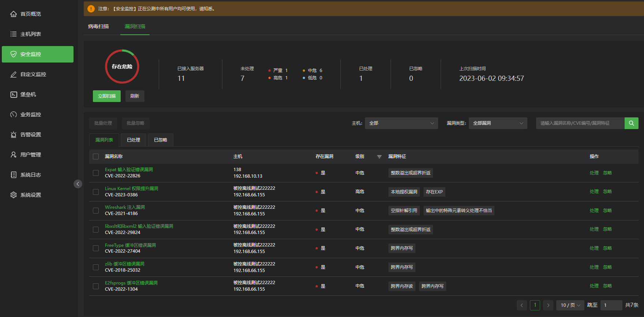Click the bastion host terminal icon
Viewport: 644px width, 317px height.
[x=14, y=94]
